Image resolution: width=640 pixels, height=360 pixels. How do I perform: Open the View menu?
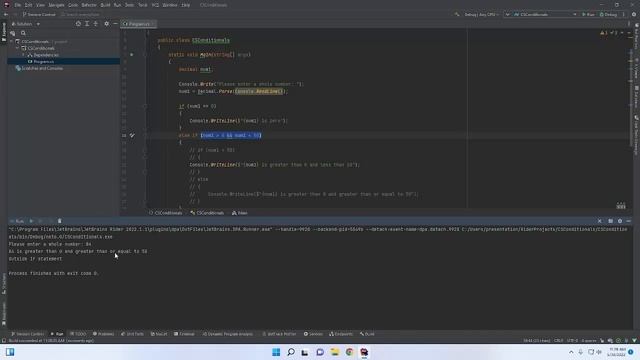40,5
